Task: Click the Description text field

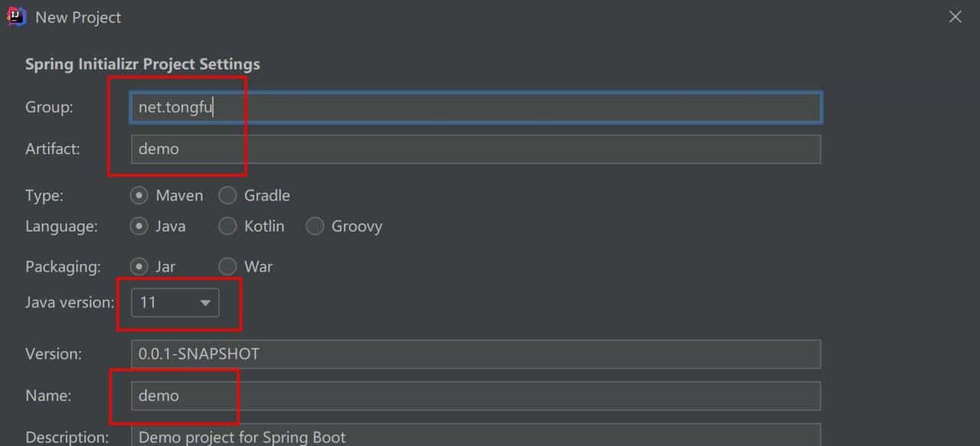Action: pos(475,436)
